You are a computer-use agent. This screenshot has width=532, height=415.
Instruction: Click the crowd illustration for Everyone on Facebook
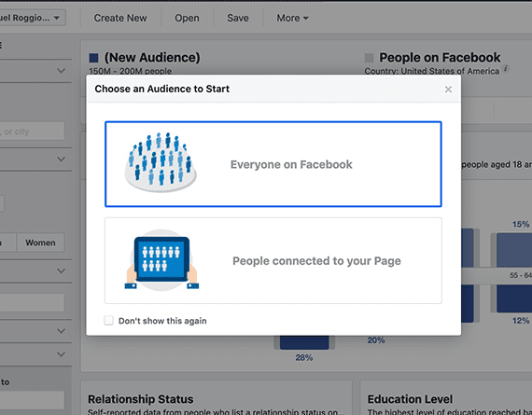click(161, 162)
